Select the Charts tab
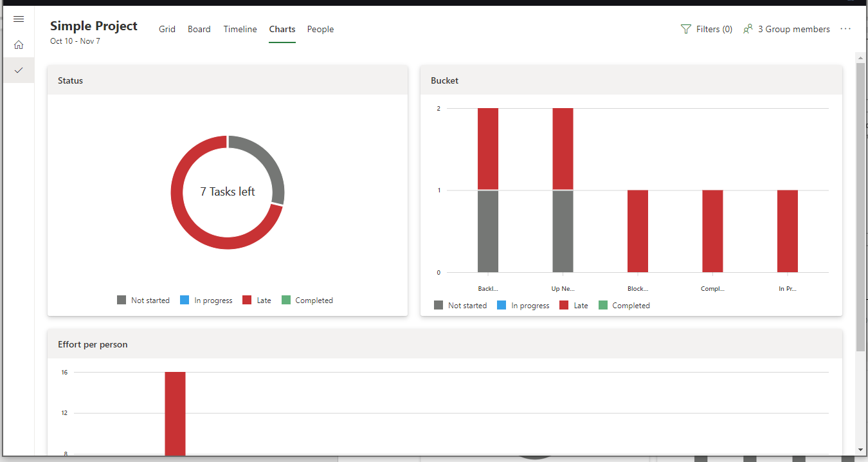Screen dimensions: 868x462 282,29
